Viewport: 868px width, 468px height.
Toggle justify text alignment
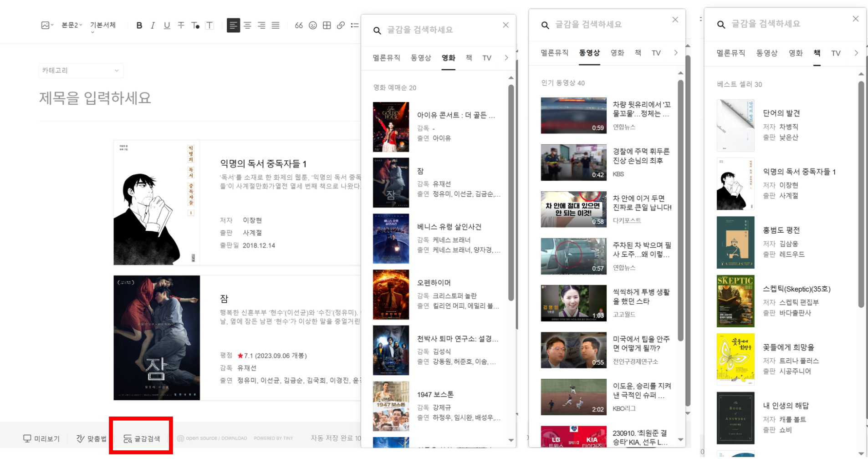pos(276,25)
